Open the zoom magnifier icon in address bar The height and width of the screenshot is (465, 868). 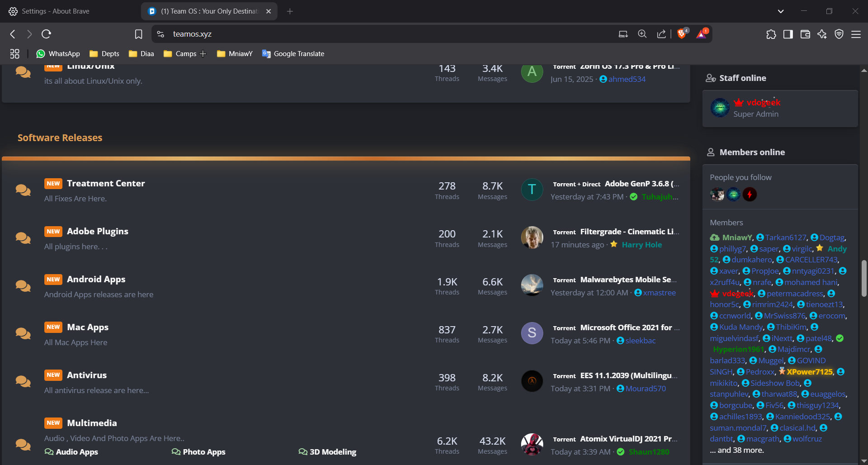[642, 34]
